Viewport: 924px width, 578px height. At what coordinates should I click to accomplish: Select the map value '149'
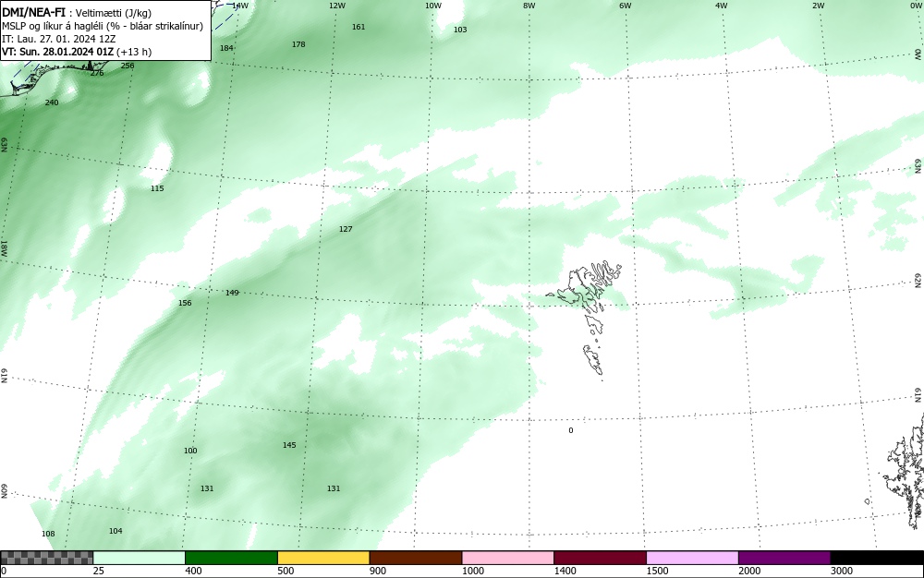(x=232, y=293)
